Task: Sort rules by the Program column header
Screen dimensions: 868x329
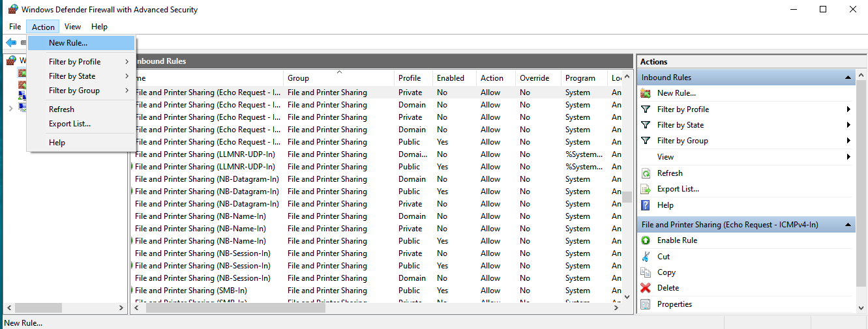Action: tap(584, 78)
